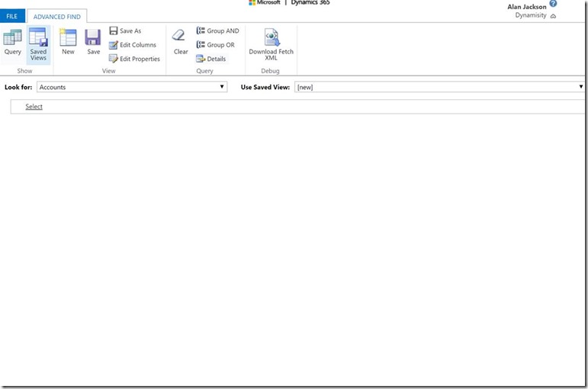588x389 pixels.
Task: Clear the query with eraser icon
Action: pyautogui.click(x=181, y=42)
